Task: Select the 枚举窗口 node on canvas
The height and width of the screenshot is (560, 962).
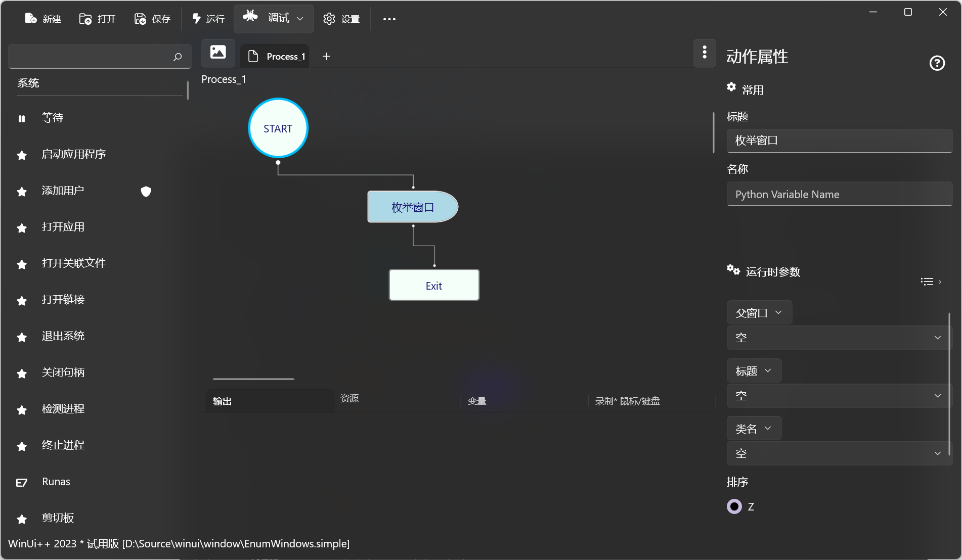Action: (x=413, y=207)
